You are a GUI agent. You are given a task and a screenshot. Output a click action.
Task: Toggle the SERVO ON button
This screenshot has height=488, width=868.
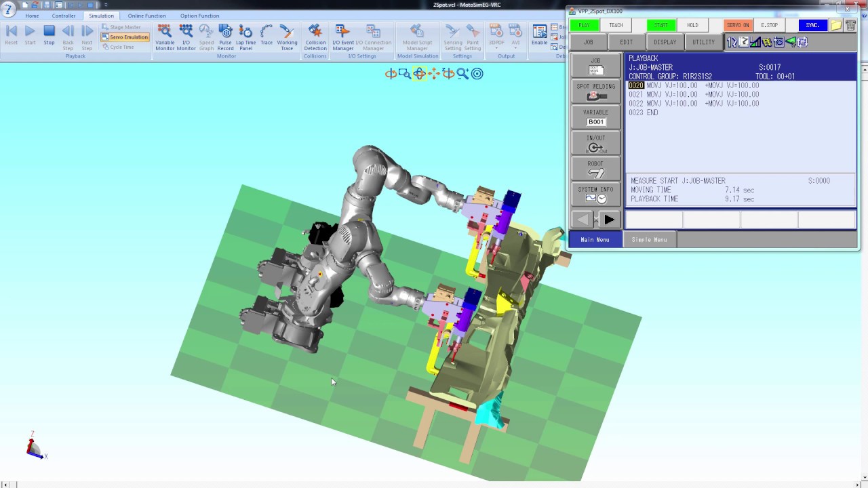coord(738,25)
